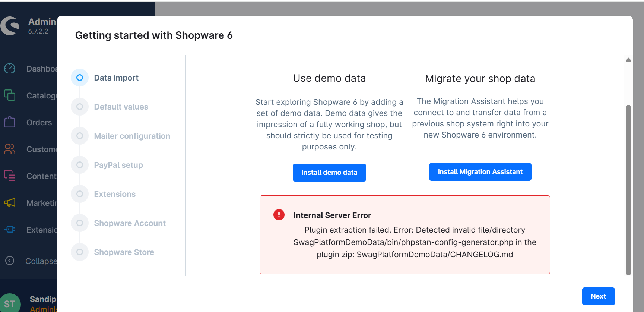
Task: Open the Catalogues sidebar icon
Action: [x=10, y=95]
